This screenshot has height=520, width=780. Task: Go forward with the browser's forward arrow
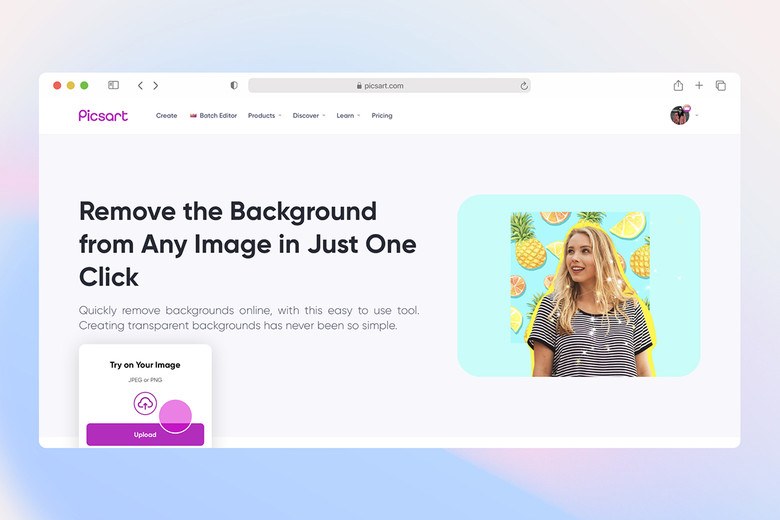pos(156,86)
